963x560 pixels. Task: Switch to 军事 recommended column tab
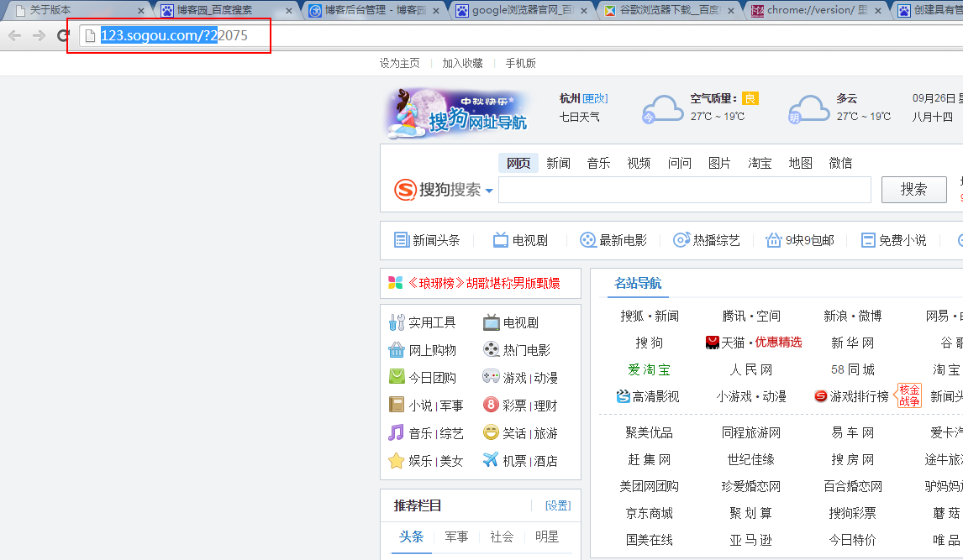coord(456,536)
